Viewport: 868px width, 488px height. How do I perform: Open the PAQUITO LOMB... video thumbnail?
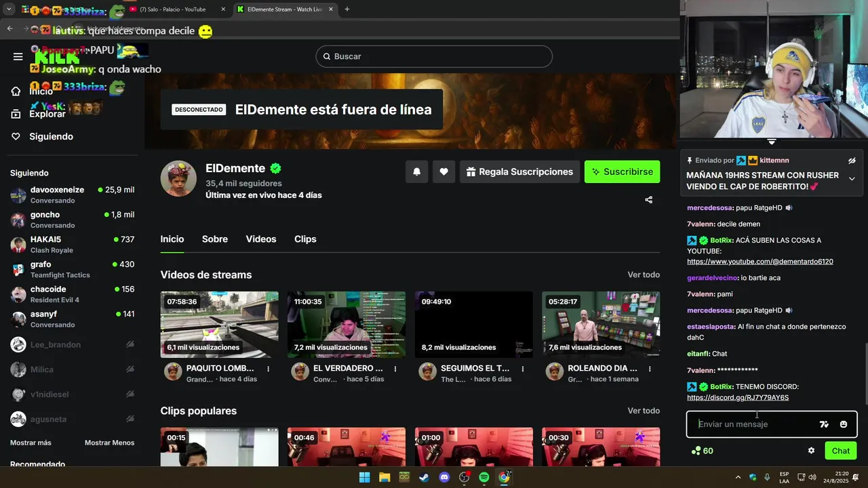click(x=219, y=325)
